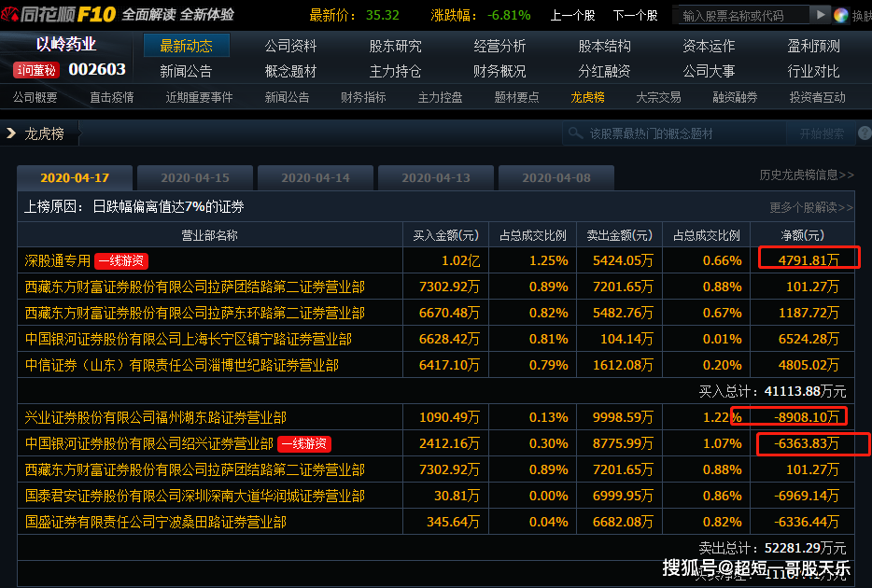Viewport: 872px width, 588px height.
Task: Open 国盛证券宁波桑田路证券营业部
Action: coord(156,522)
